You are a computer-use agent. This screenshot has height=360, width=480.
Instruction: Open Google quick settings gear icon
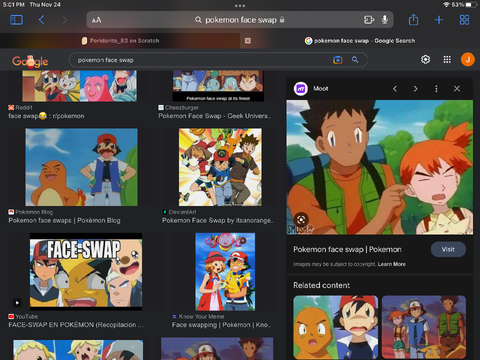tap(425, 60)
